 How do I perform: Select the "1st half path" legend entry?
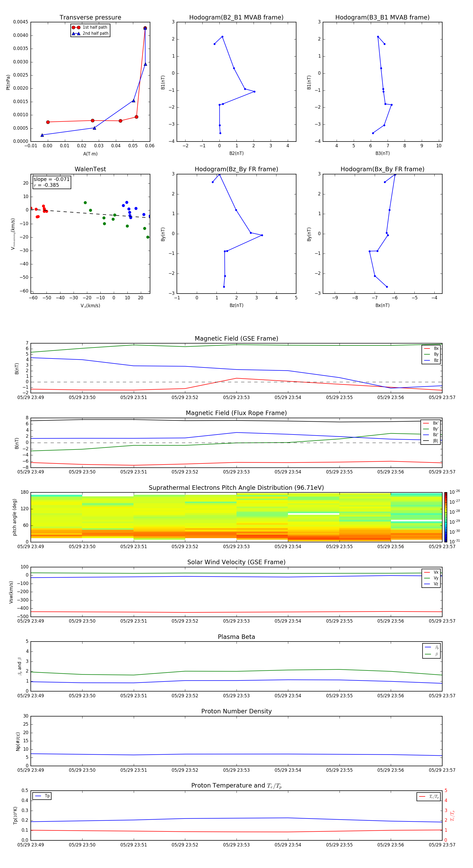coord(90,27)
